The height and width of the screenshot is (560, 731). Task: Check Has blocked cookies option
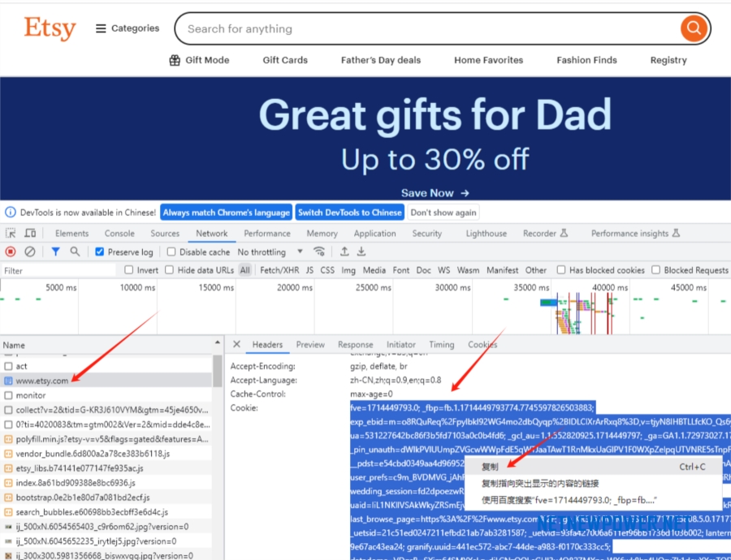pyautogui.click(x=561, y=269)
